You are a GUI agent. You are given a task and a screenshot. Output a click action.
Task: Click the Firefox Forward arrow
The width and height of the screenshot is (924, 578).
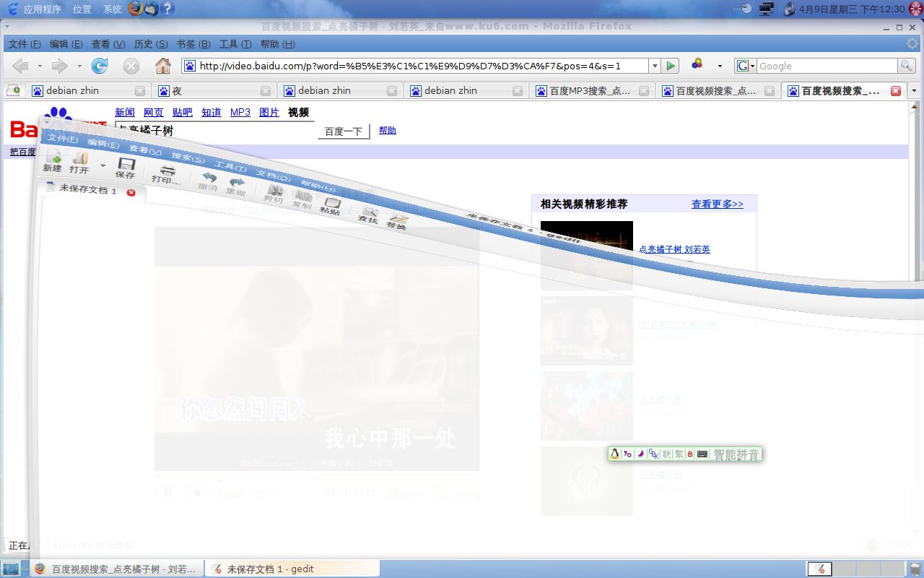coord(59,66)
